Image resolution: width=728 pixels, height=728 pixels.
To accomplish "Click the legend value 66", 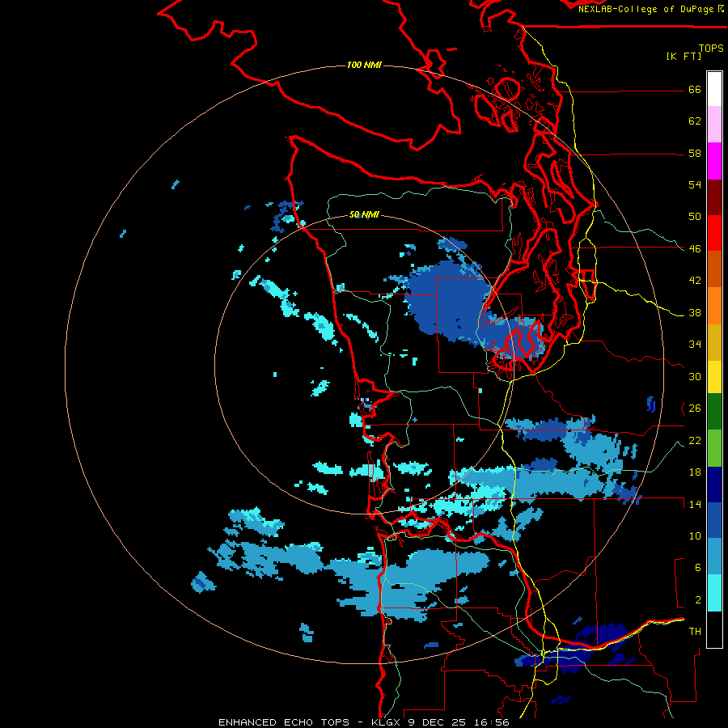I will pos(695,90).
